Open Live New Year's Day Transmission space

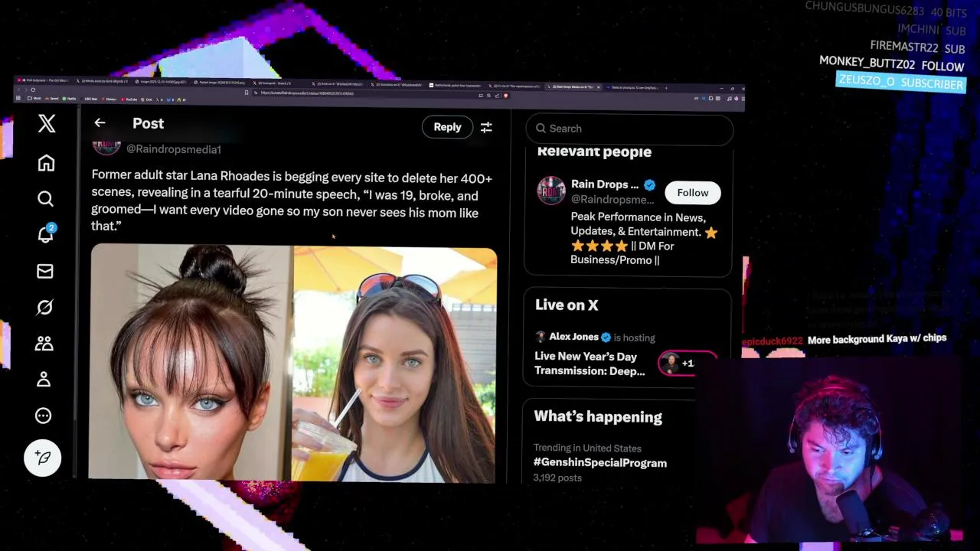[x=590, y=364]
